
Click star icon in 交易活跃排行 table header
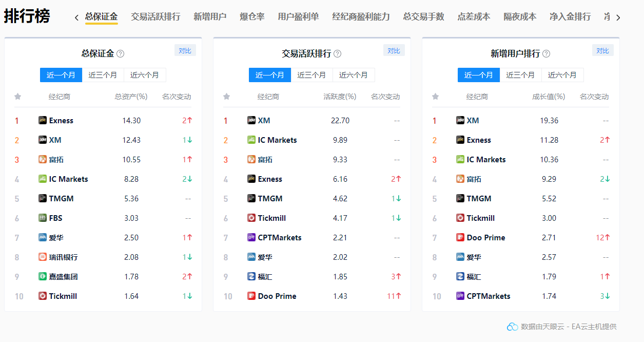click(227, 97)
